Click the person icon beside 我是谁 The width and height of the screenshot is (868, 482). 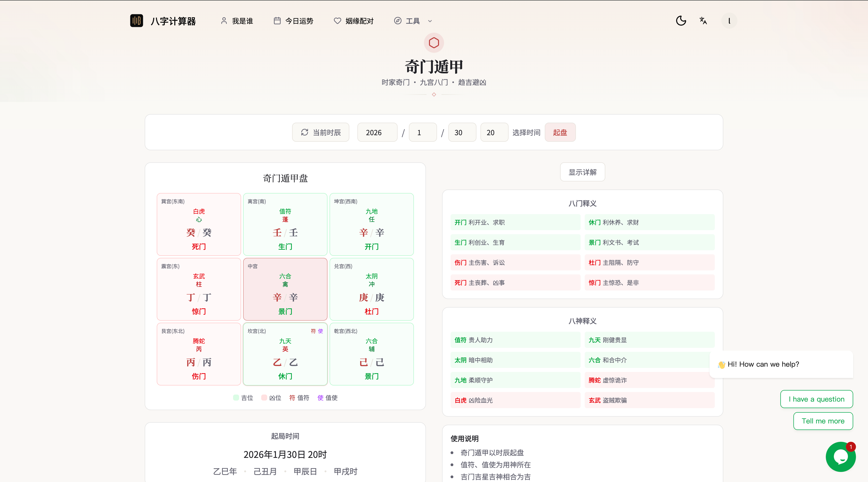[x=224, y=21]
